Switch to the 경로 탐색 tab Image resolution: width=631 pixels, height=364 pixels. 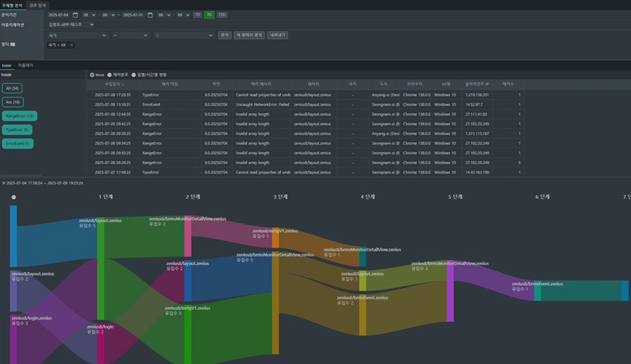(37, 5)
